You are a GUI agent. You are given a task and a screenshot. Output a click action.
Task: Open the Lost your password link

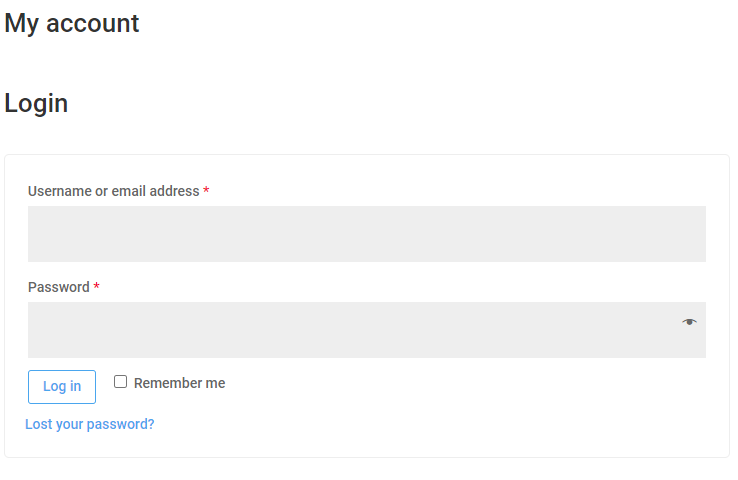(89, 424)
